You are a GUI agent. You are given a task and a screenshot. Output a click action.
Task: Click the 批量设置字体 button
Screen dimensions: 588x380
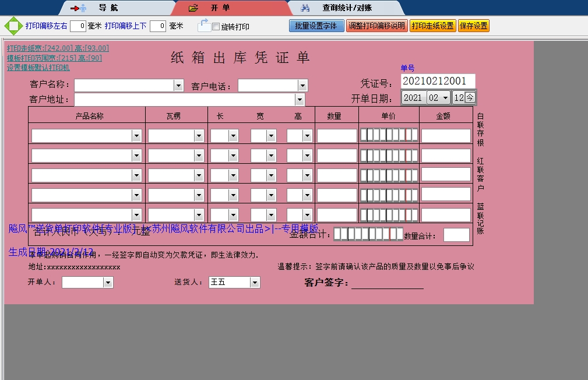tap(316, 26)
